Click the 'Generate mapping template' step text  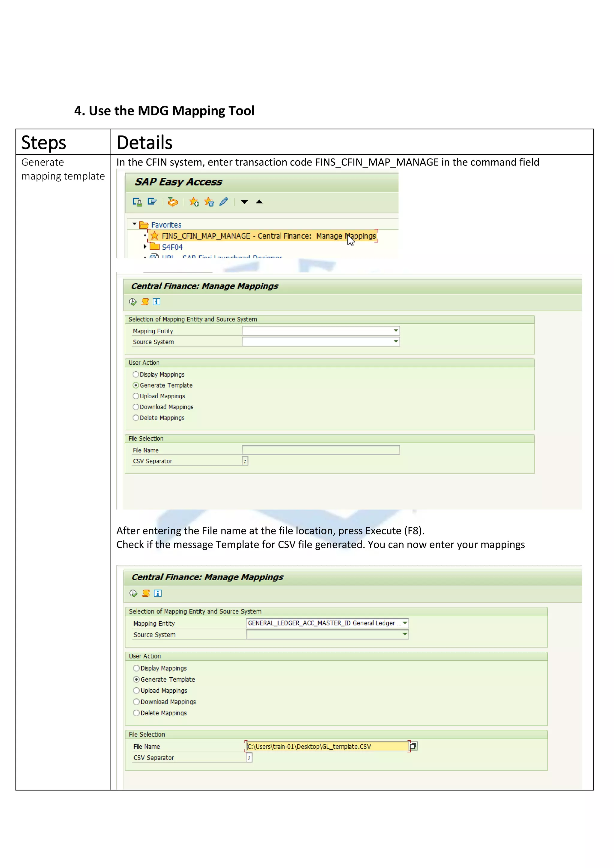pos(63,169)
